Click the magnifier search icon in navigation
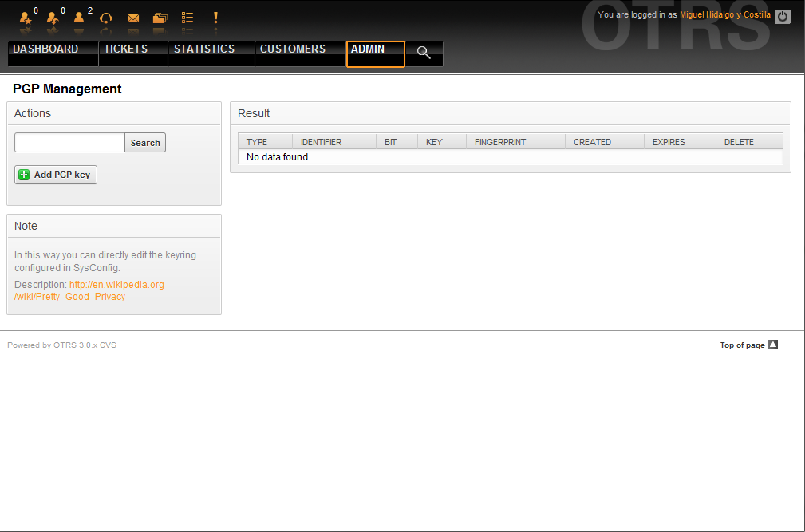Image resolution: width=805 pixels, height=532 pixels. pos(424,53)
